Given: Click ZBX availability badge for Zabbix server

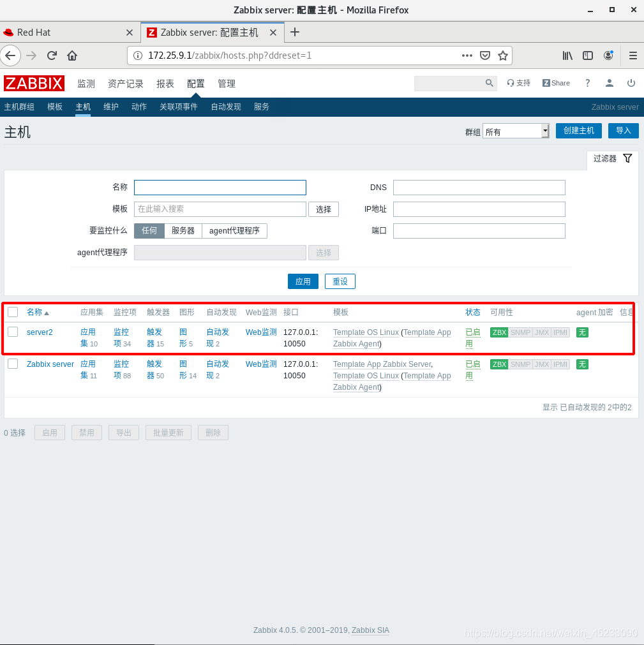Looking at the screenshot, I should pyautogui.click(x=499, y=364).
